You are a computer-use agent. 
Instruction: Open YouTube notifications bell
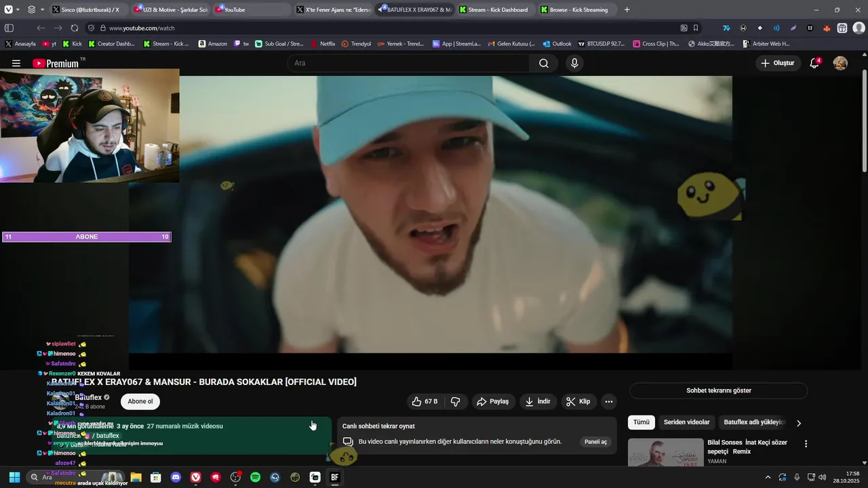coord(814,63)
